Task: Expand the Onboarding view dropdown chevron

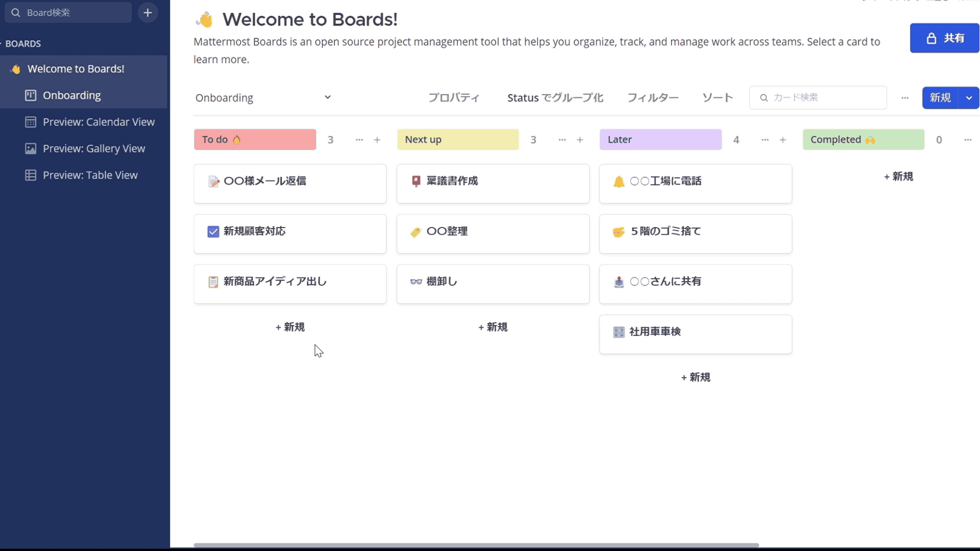Action: 328,97
